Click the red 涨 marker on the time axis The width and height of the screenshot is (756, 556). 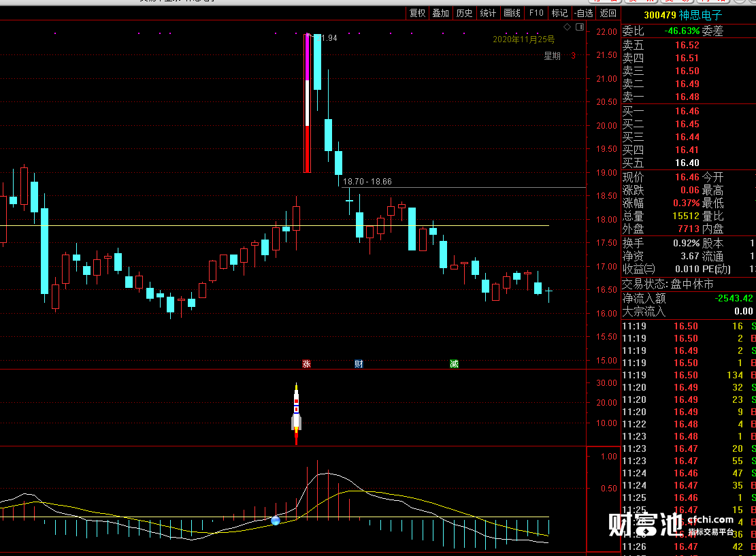pos(306,364)
